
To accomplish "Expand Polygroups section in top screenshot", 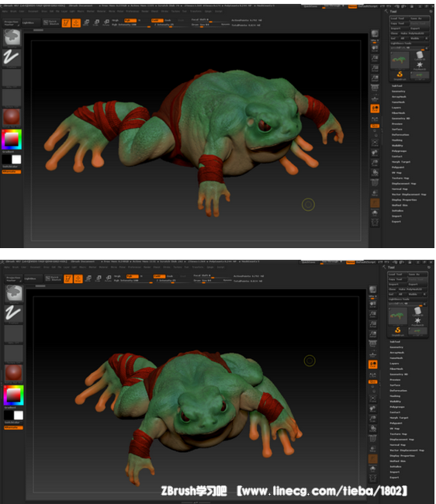I will [x=399, y=151].
